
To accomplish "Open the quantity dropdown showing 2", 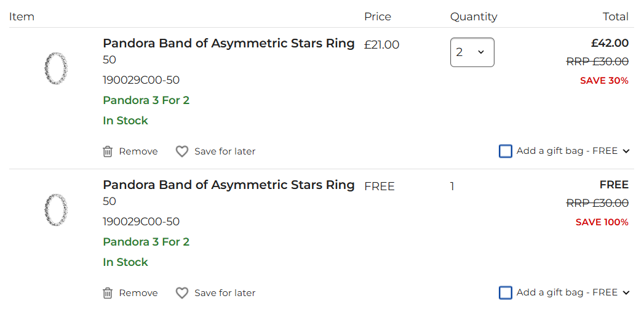I will click(x=472, y=52).
